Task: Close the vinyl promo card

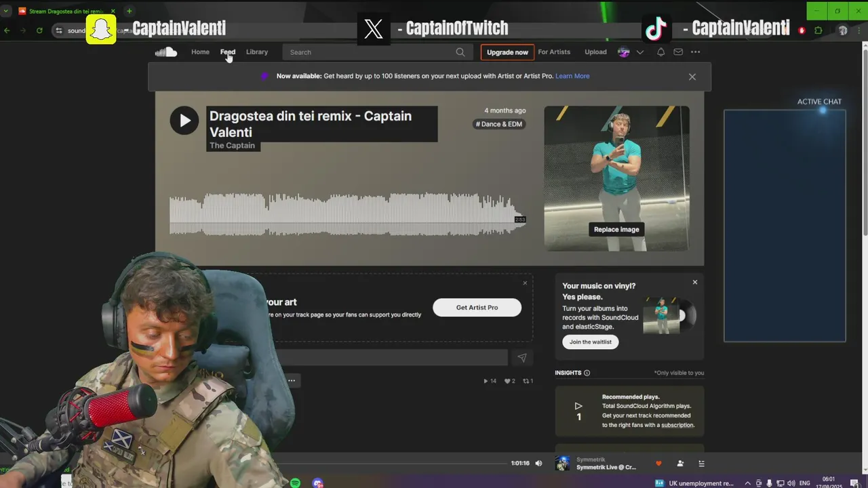Action: (x=694, y=282)
